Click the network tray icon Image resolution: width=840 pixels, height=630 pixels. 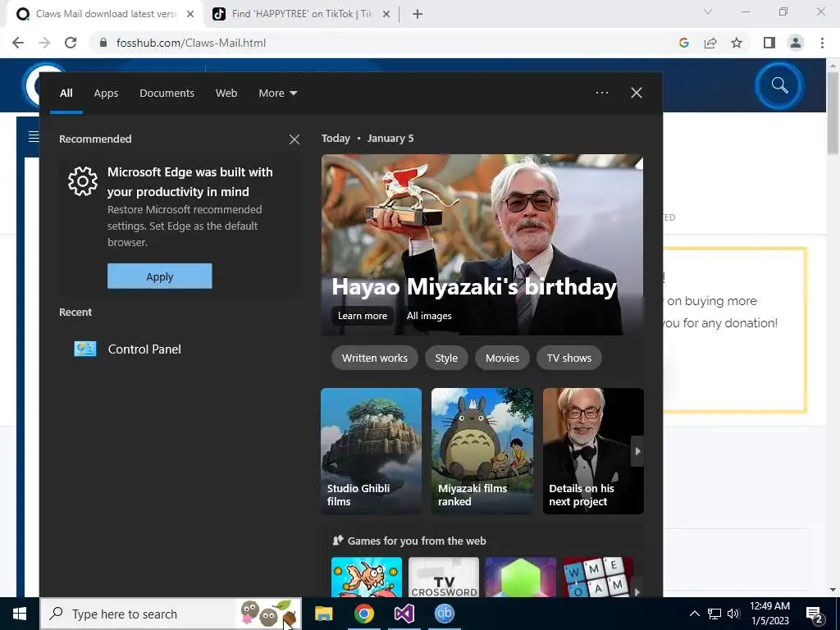[714, 614]
